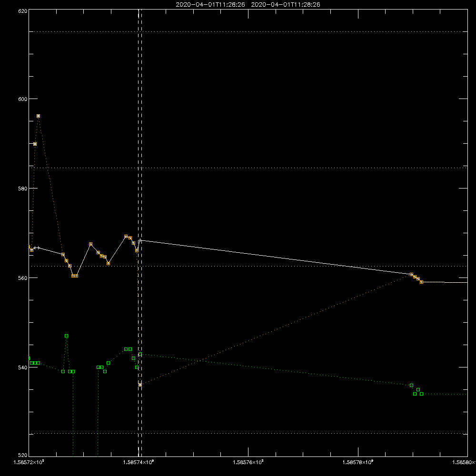
Task: Click the y-axis label 520
Action: [x=23, y=456]
